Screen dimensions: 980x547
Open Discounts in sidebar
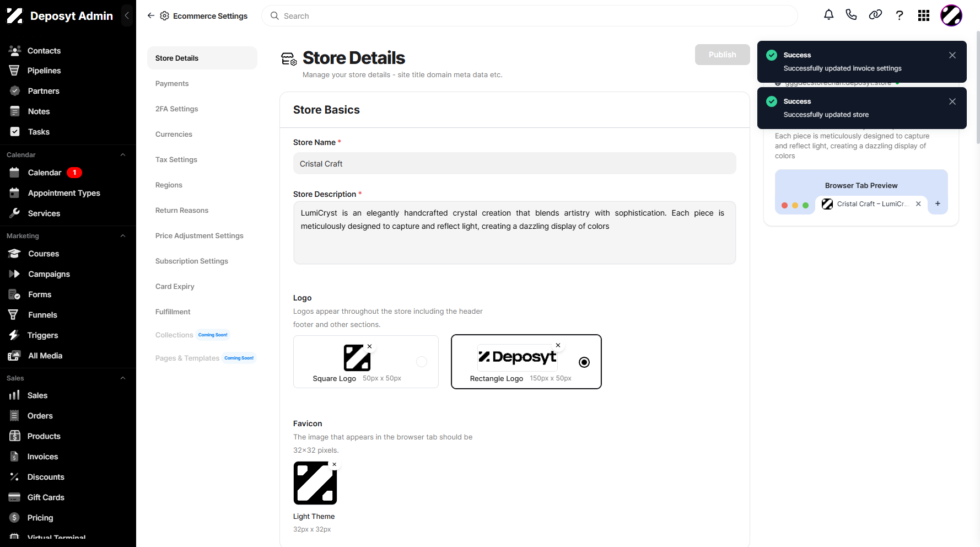46,477
